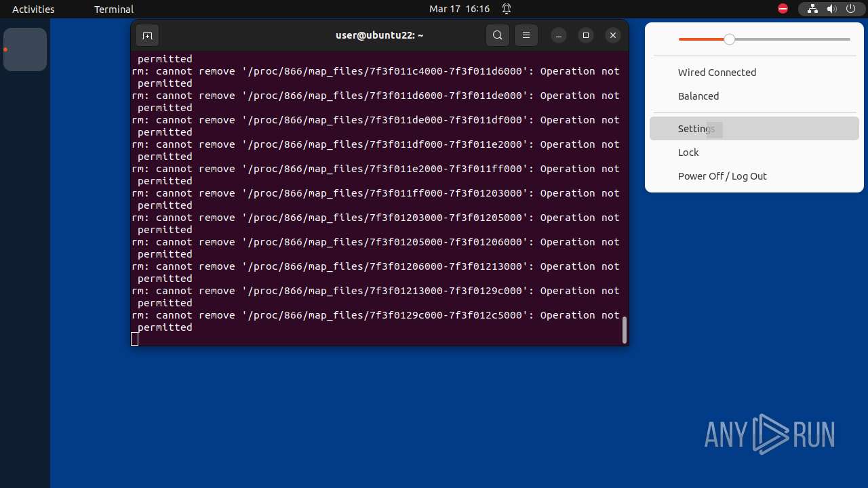Click the dock app icon at left
Image resolution: width=868 pixels, height=488 pixels.
tap(25, 49)
